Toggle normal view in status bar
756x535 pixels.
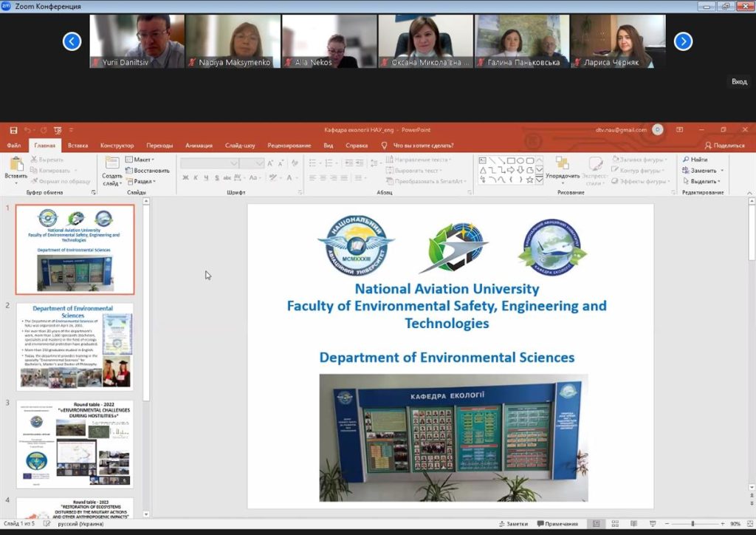pos(597,524)
